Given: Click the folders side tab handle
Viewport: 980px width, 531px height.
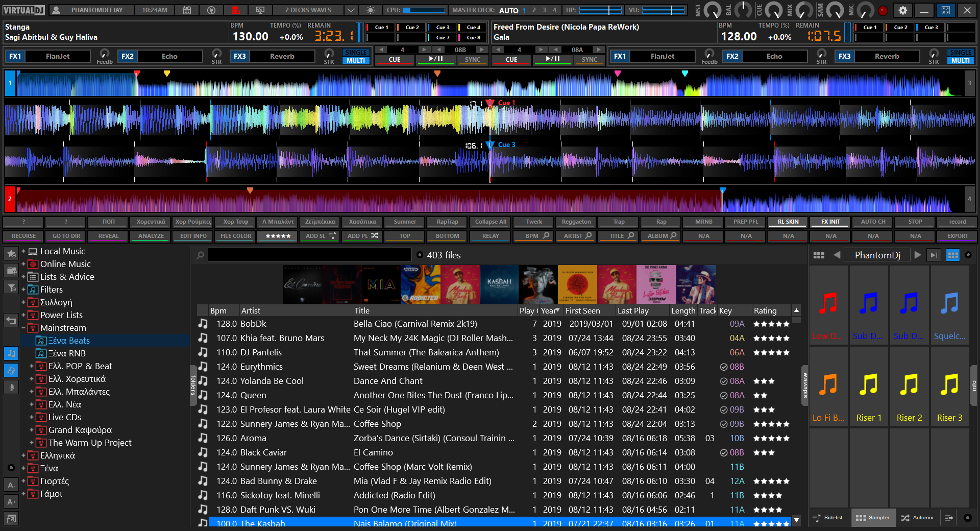Looking at the screenshot, I should point(193,385).
